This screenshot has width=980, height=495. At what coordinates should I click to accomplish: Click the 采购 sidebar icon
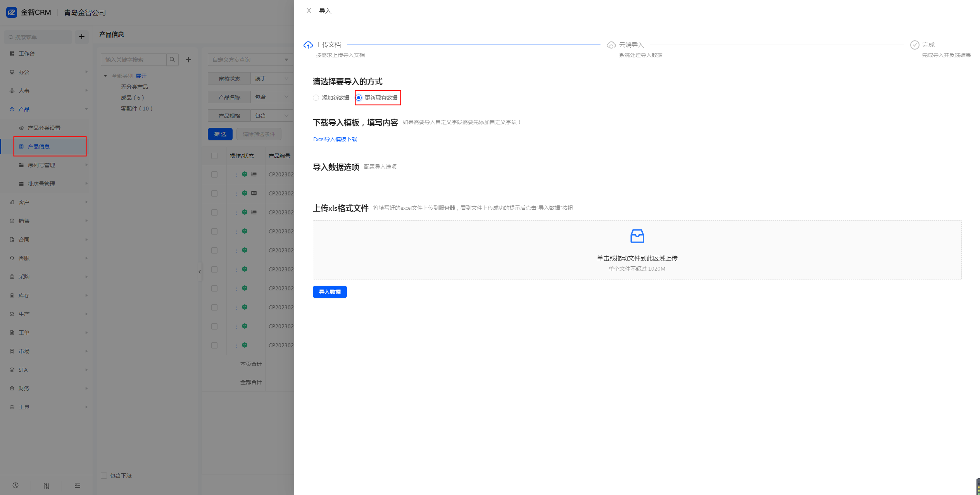pos(12,277)
